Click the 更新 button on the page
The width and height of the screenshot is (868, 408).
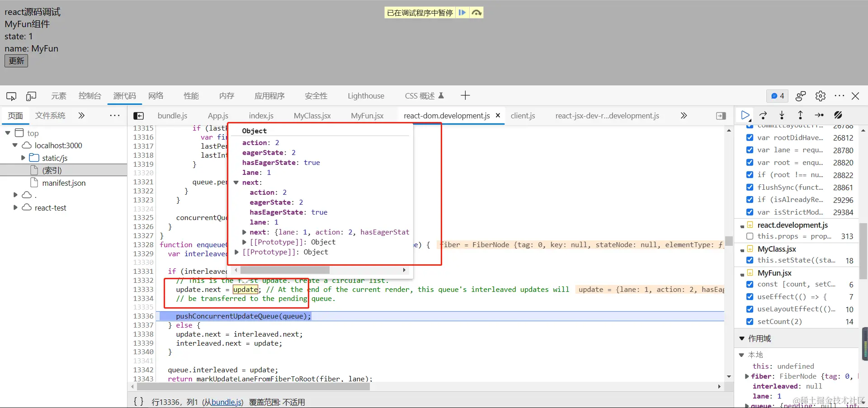pyautogui.click(x=16, y=61)
